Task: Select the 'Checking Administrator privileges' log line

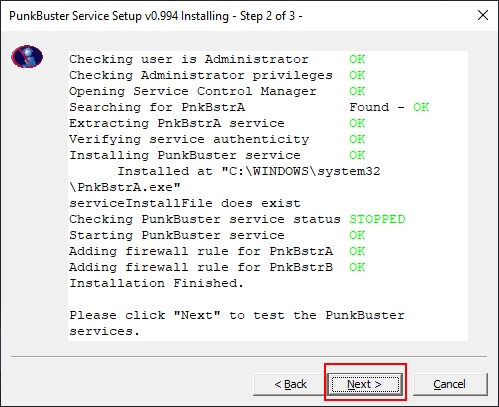Action: click(201, 75)
